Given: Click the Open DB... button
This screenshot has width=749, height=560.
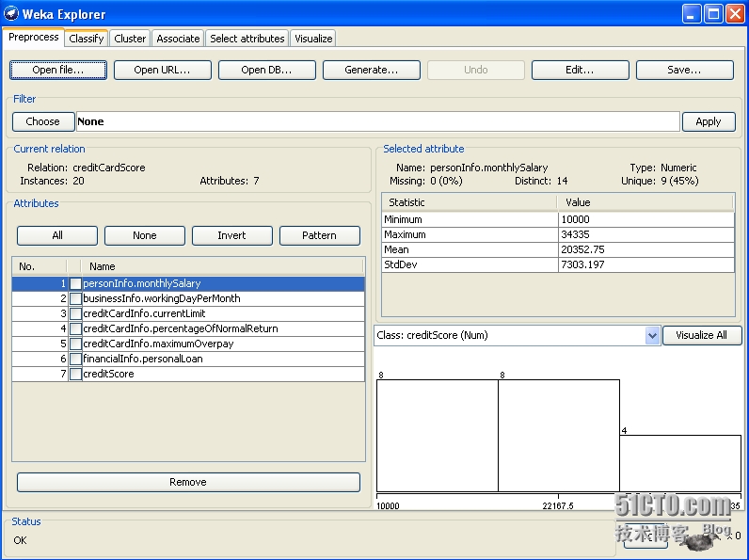Looking at the screenshot, I should tap(266, 70).
